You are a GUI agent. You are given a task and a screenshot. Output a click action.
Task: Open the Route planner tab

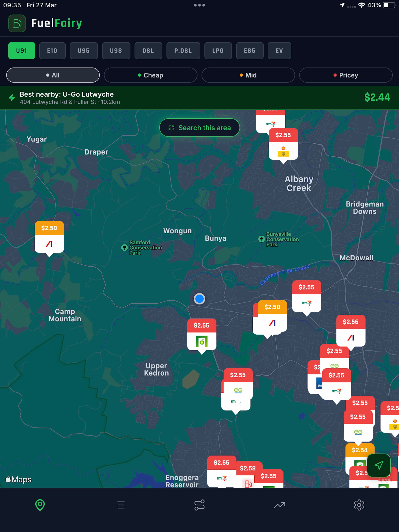click(x=199, y=505)
